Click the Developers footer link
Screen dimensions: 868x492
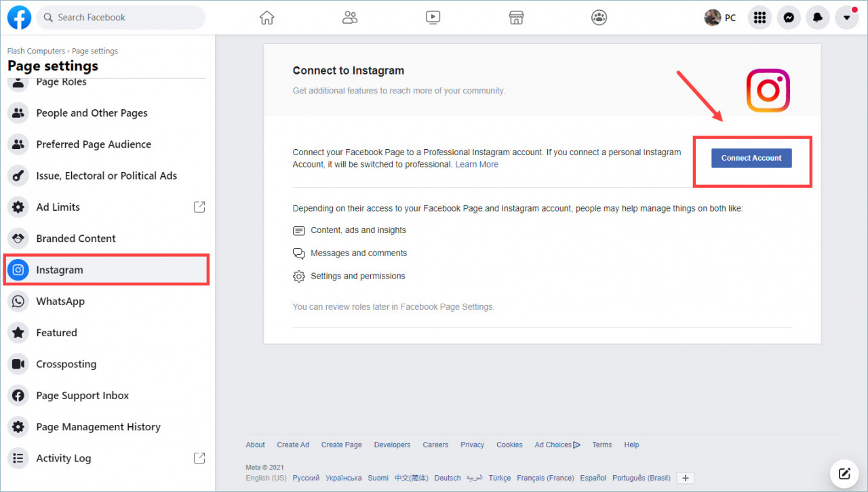click(392, 445)
